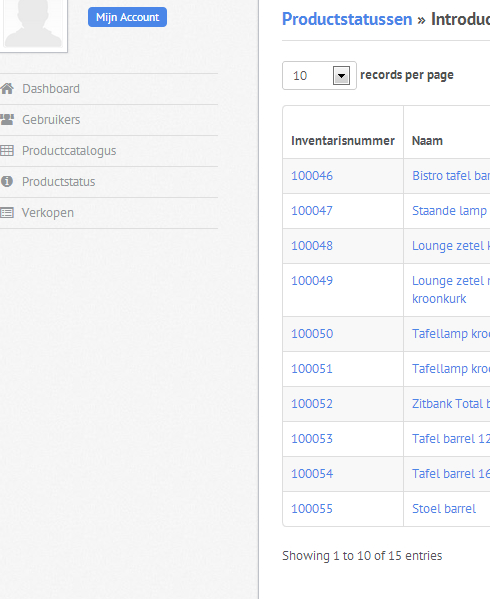This screenshot has height=599, width=490.
Task: Open inventory number 100051
Action: [312, 369]
